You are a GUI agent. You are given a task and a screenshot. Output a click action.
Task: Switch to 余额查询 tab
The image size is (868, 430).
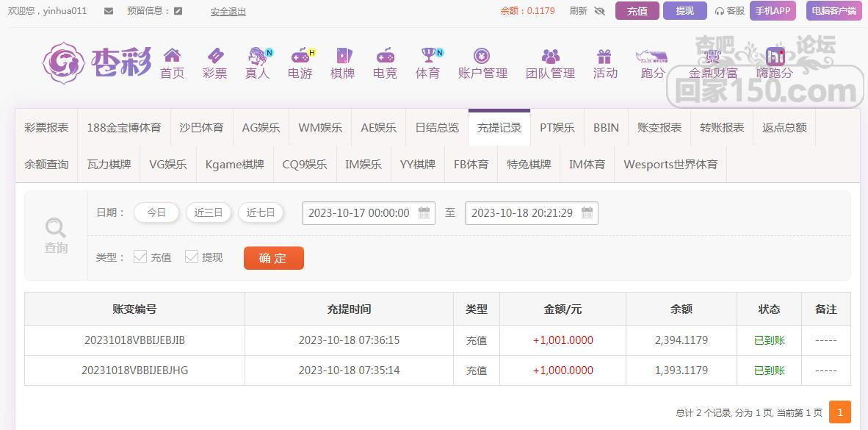[46, 165]
